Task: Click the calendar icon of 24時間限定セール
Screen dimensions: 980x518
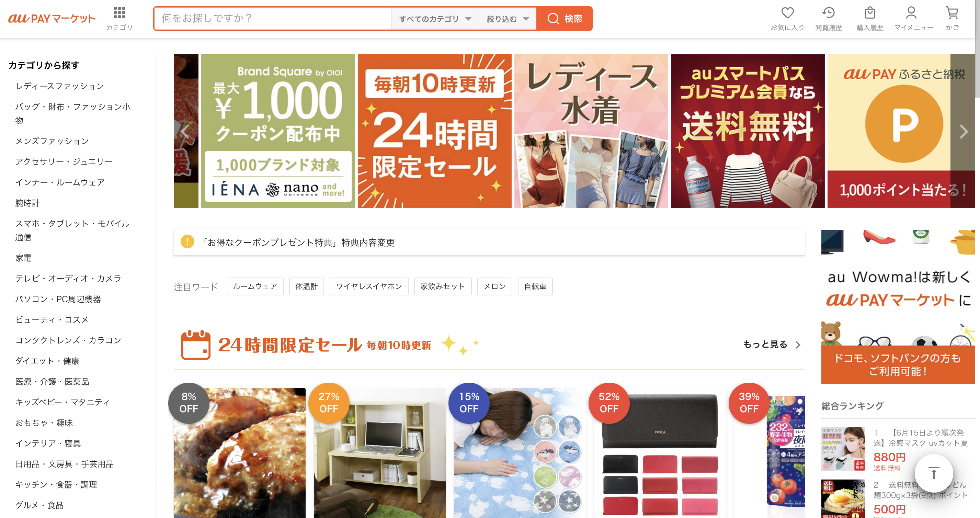Action: (195, 345)
